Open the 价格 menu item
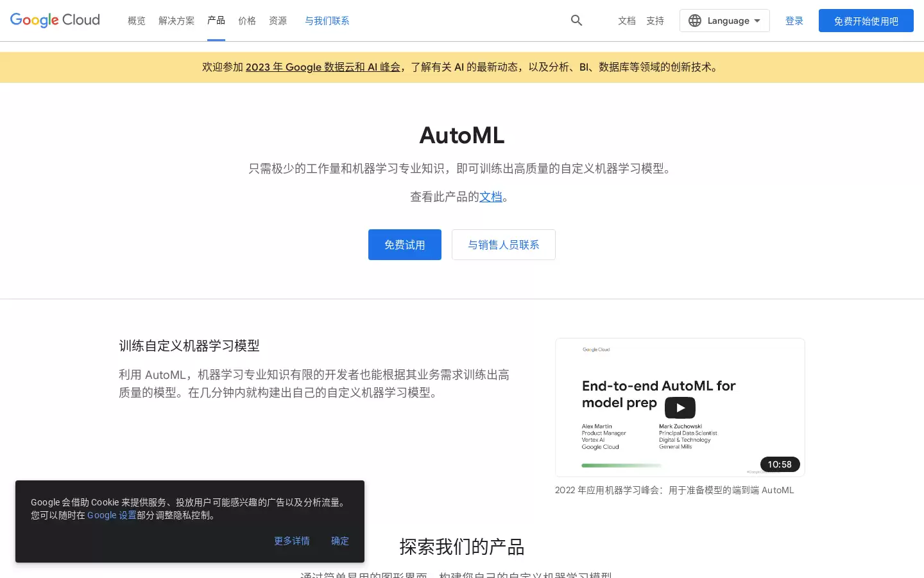The width and height of the screenshot is (924, 578). (x=247, y=21)
